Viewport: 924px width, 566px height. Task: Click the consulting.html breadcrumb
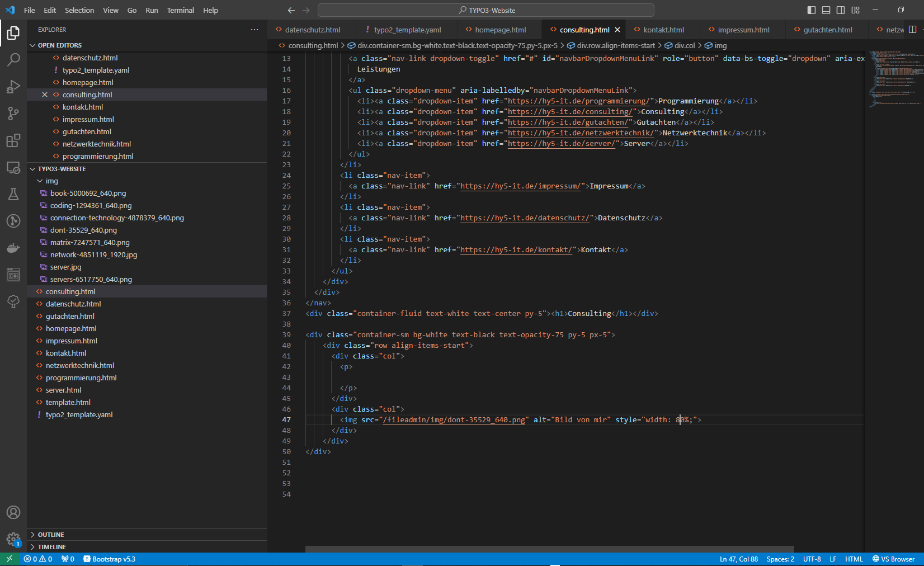[x=308, y=45]
